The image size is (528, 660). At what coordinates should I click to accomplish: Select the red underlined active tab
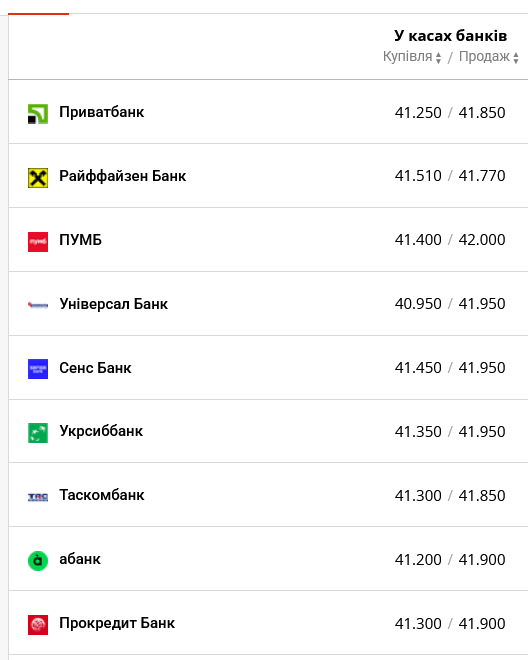[38, 14]
